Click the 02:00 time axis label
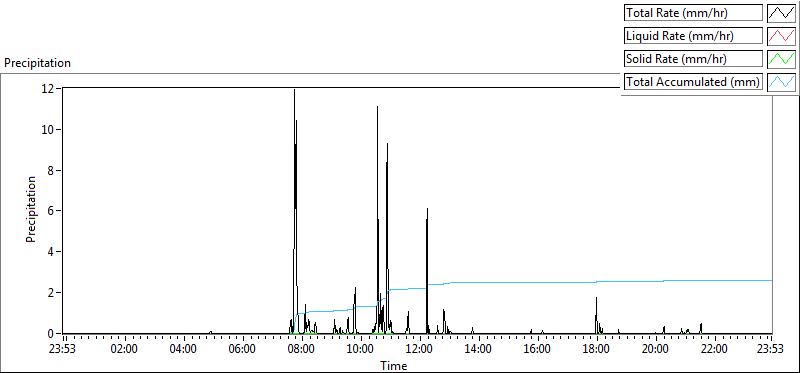 point(125,350)
